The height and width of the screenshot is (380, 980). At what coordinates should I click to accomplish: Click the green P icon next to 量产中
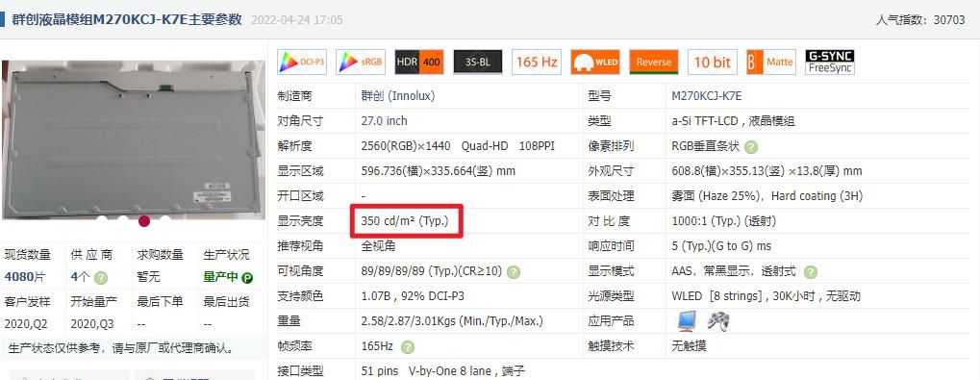[x=247, y=277]
